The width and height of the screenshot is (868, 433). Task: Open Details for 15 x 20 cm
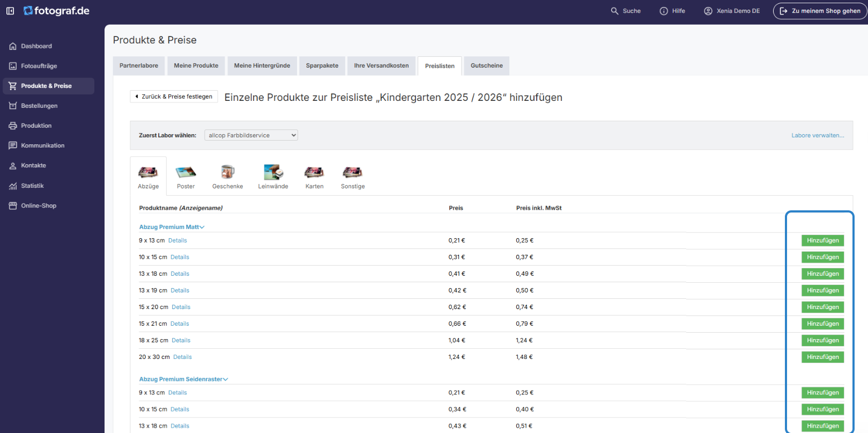181,307
